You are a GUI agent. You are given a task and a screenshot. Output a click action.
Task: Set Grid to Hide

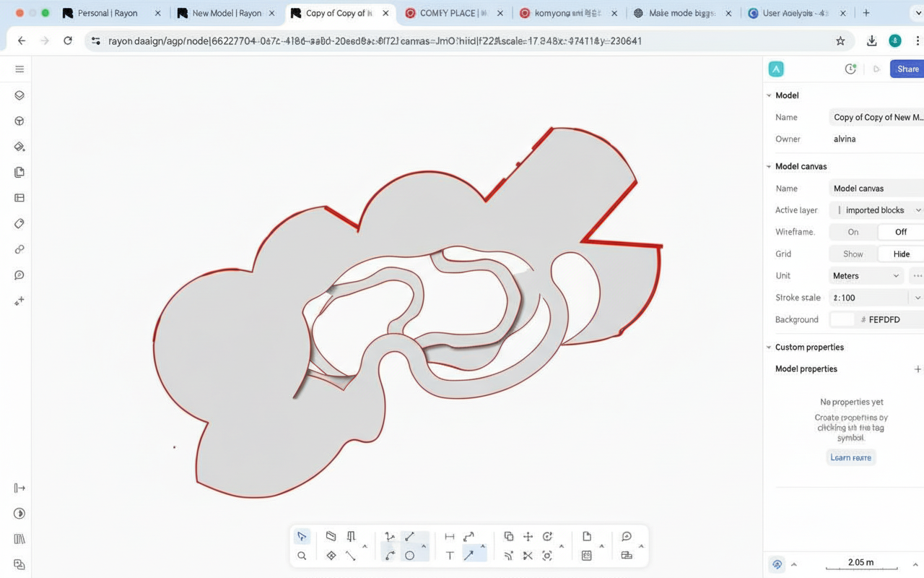(901, 254)
